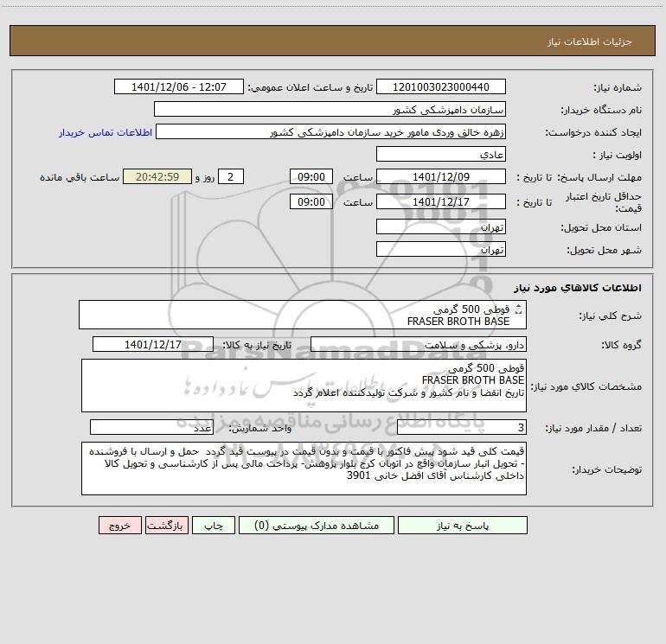Image resolution: width=666 pixels, height=644 pixels.
Task: Click the goods group field 'دارو، پزشکی و سلامت'
Action: [419, 344]
